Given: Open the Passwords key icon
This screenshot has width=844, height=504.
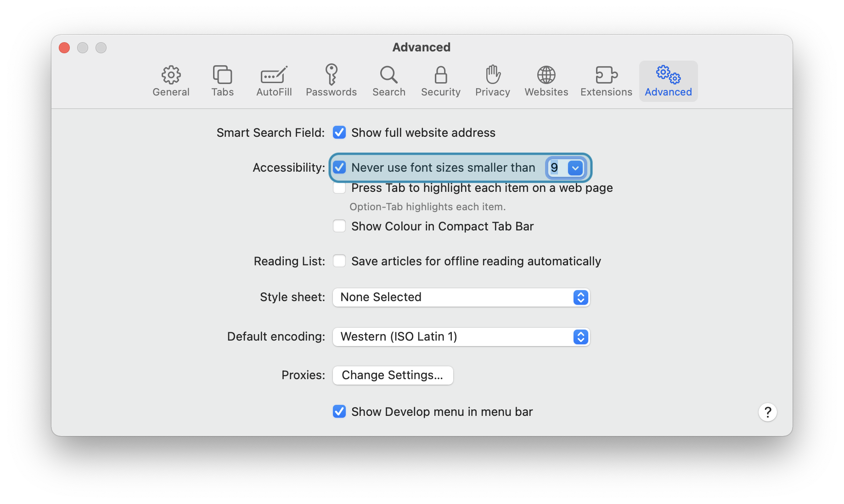Looking at the screenshot, I should [x=331, y=81].
